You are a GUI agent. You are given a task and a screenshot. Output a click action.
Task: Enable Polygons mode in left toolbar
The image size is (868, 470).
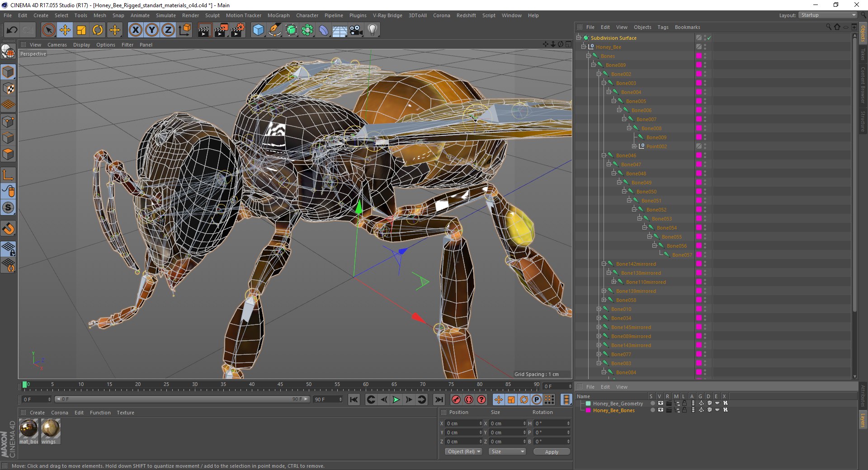pyautogui.click(x=8, y=154)
